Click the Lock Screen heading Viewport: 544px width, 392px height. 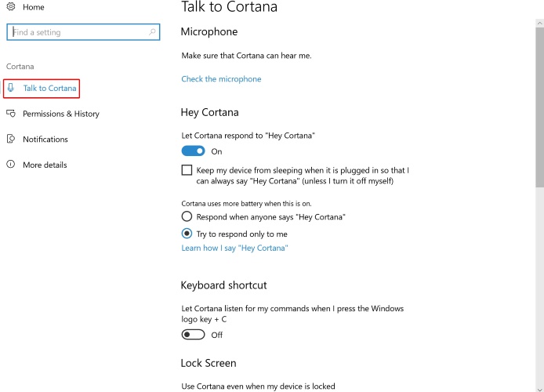209,363
